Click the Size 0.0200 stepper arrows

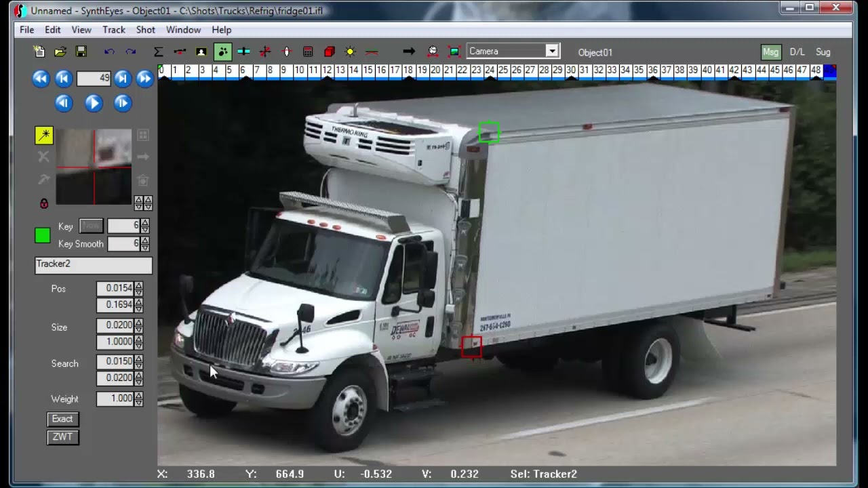click(139, 325)
